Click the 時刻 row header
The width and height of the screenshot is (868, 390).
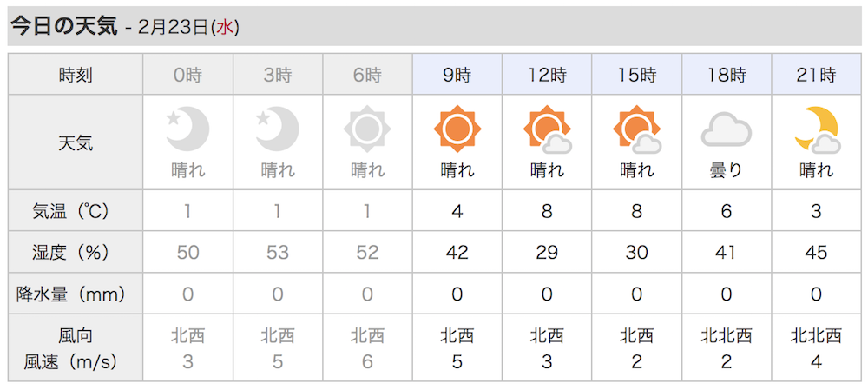(76, 74)
